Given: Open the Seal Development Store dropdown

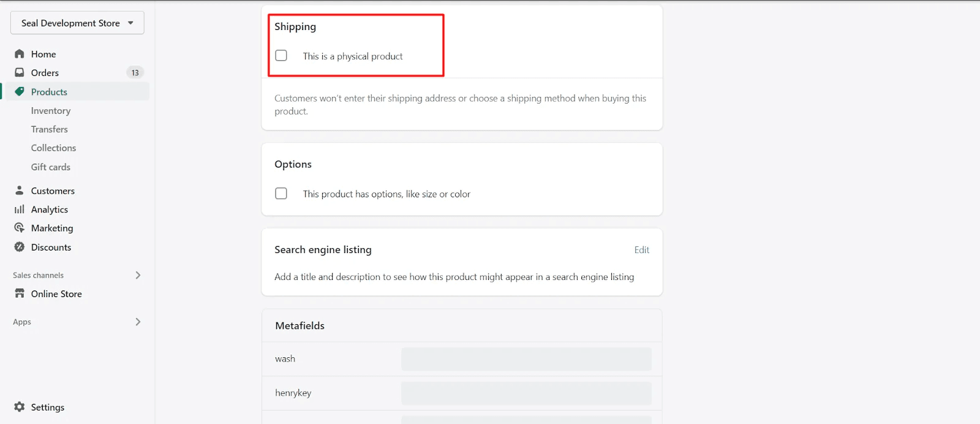Looking at the screenshot, I should 77,23.
